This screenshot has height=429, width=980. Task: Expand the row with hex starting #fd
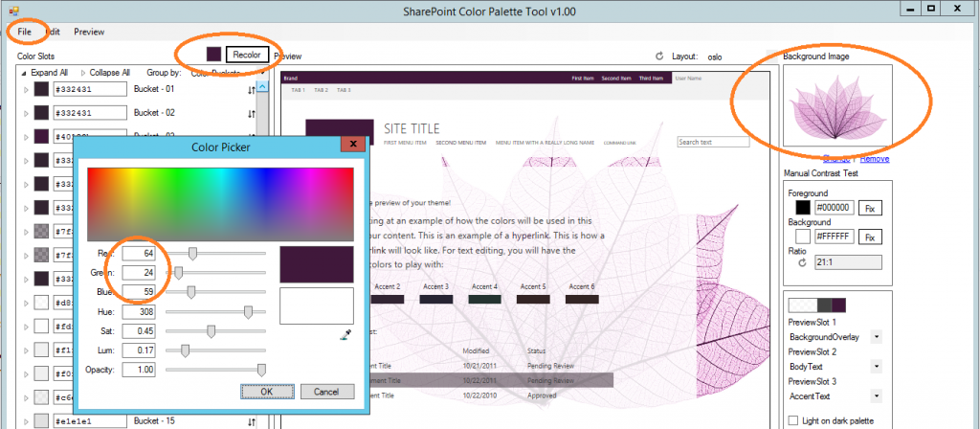26,327
